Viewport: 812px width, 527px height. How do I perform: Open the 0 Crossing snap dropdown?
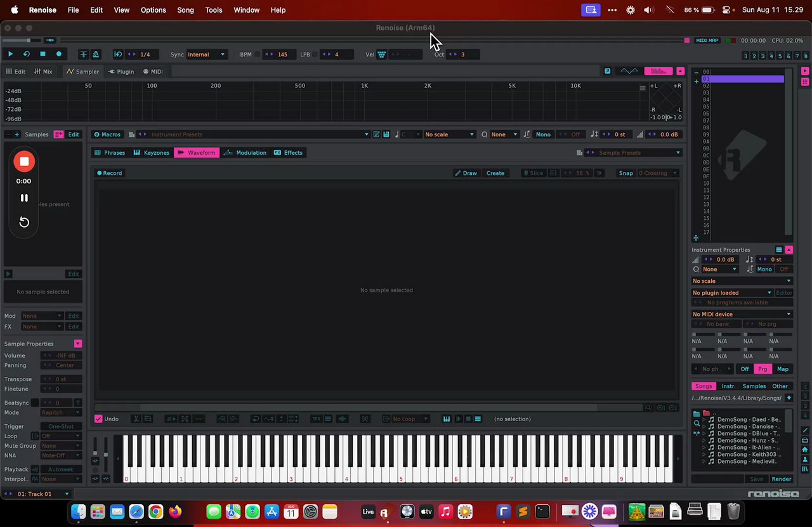click(658, 173)
